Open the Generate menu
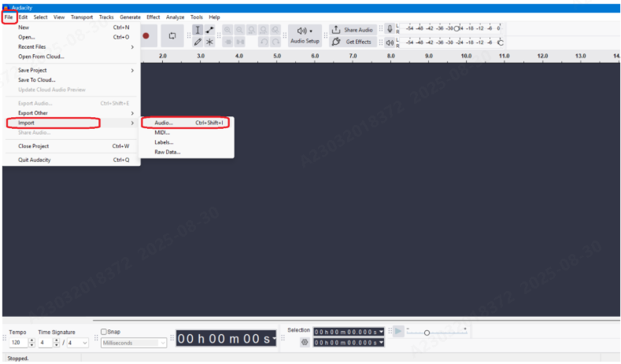Viewport: 621px width, 364px height. coord(131,17)
